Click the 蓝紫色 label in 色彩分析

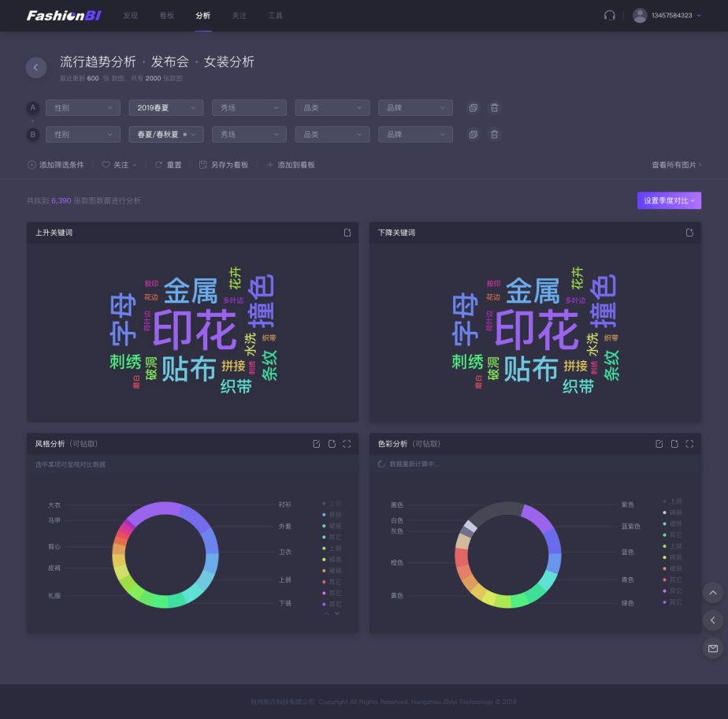[x=630, y=527]
